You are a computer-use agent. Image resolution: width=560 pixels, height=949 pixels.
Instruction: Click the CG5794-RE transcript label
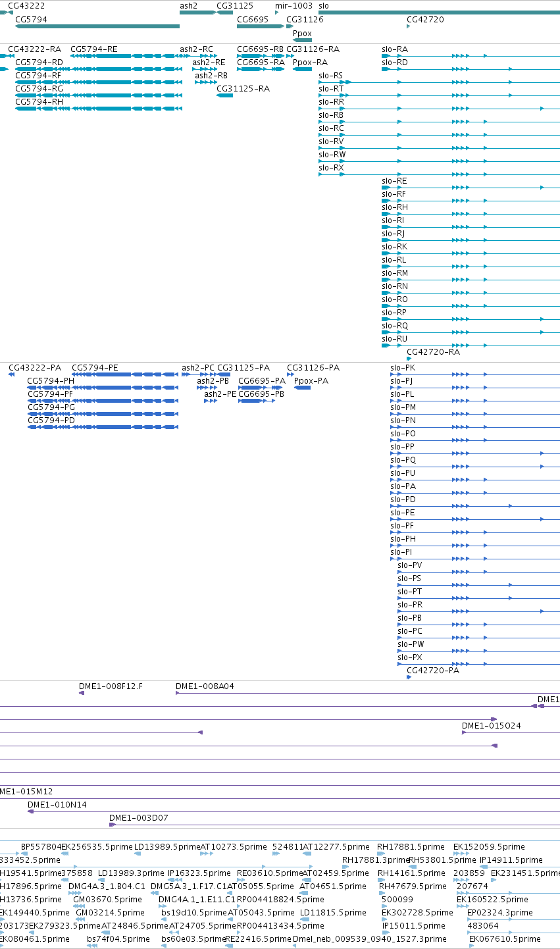point(94,49)
